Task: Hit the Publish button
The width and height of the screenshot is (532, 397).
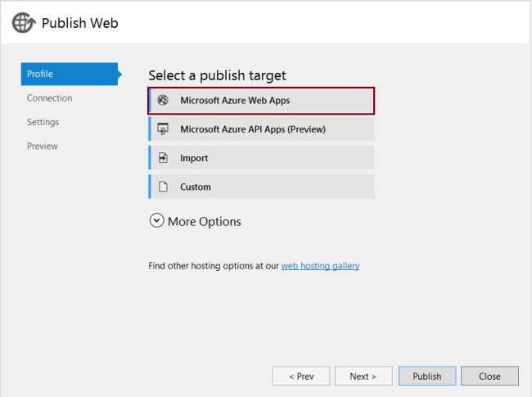Action: point(426,377)
